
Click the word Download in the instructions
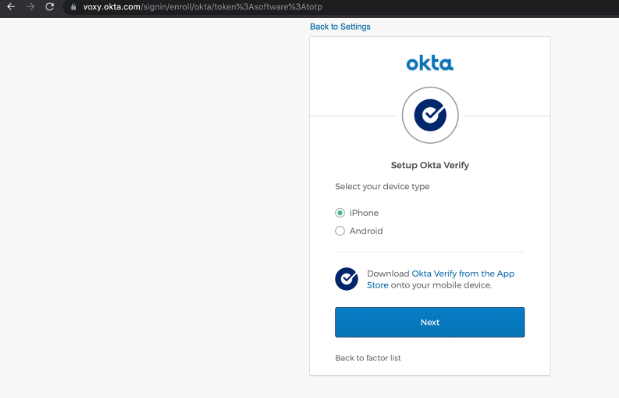(x=388, y=274)
